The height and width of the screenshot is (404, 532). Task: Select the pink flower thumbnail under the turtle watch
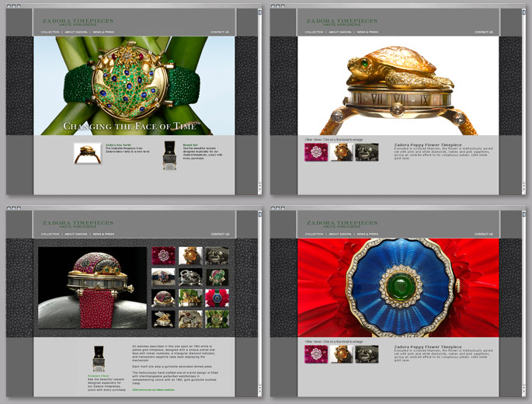pyautogui.click(x=316, y=151)
